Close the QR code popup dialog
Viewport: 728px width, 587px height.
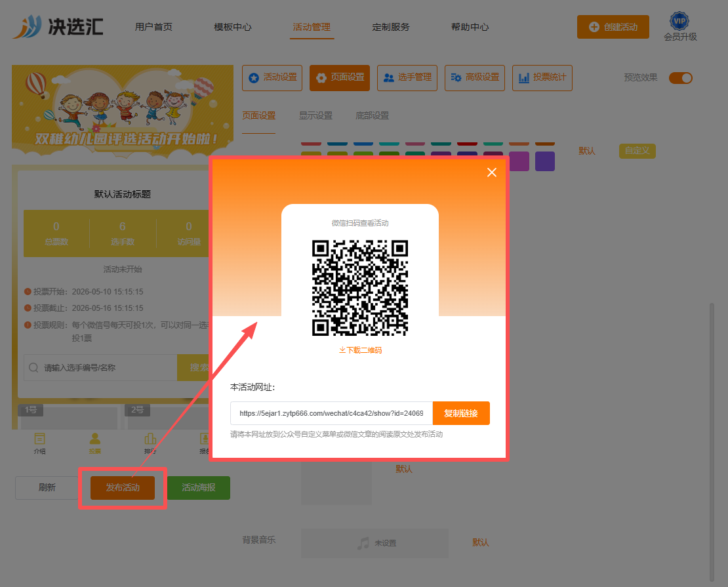pyautogui.click(x=492, y=172)
